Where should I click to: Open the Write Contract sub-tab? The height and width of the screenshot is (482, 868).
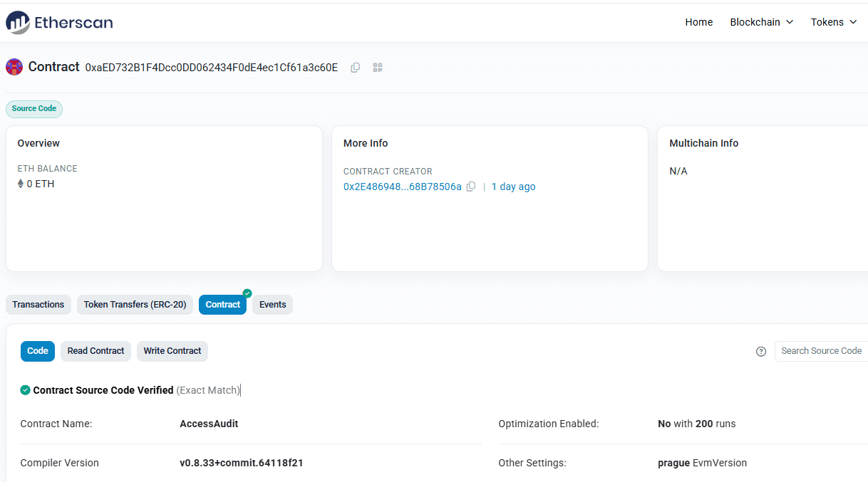pos(172,351)
